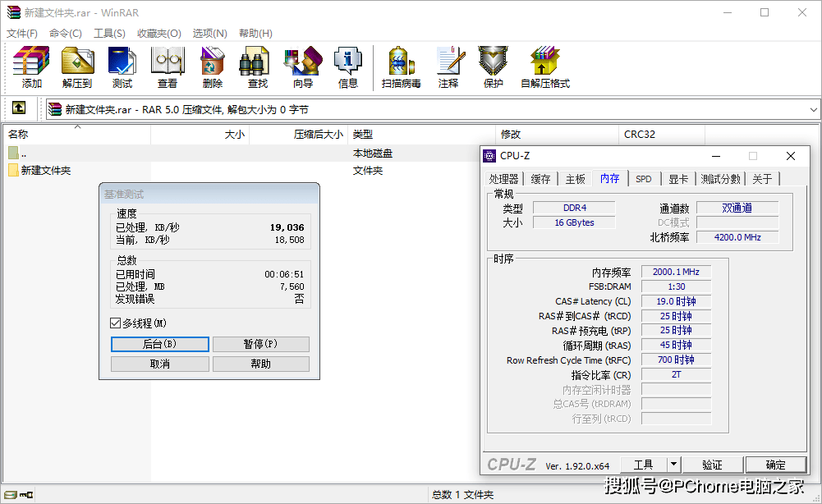Click the 后台(B) button in benchmark dialog
The width and height of the screenshot is (822, 504).
coord(160,344)
